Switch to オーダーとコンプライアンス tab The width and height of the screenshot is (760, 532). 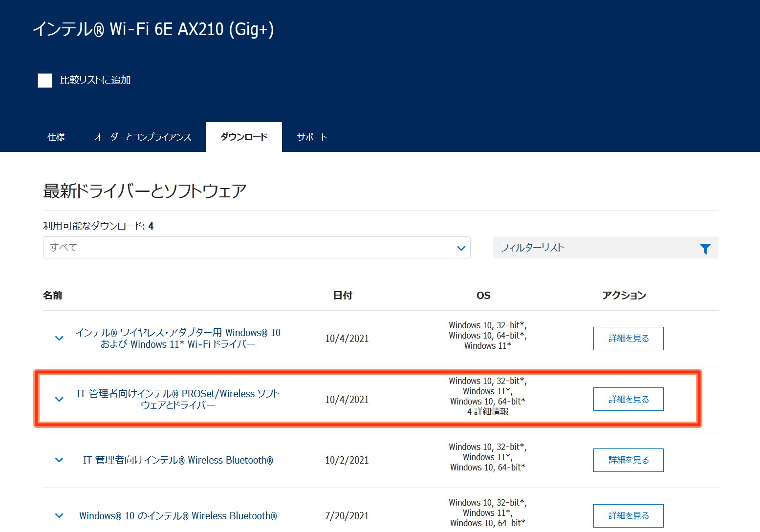coord(142,137)
